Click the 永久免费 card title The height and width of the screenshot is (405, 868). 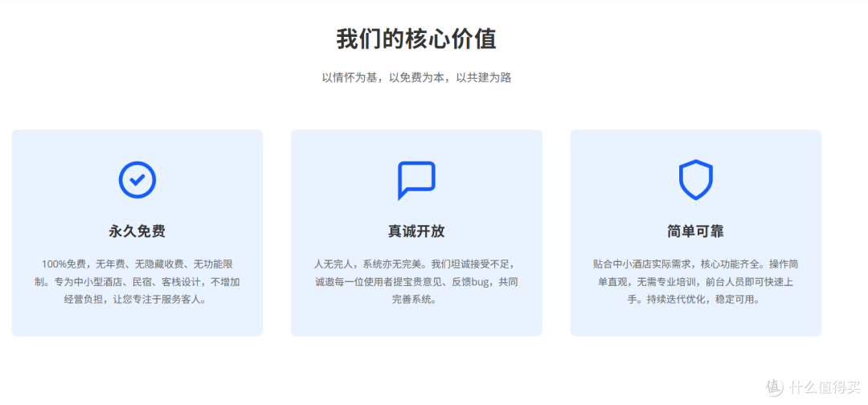coord(137,231)
